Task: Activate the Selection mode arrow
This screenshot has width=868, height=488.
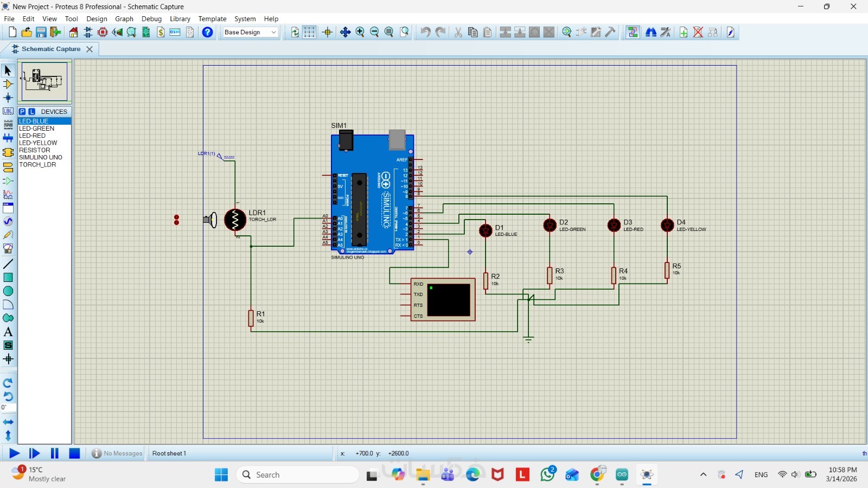Action: 8,70
